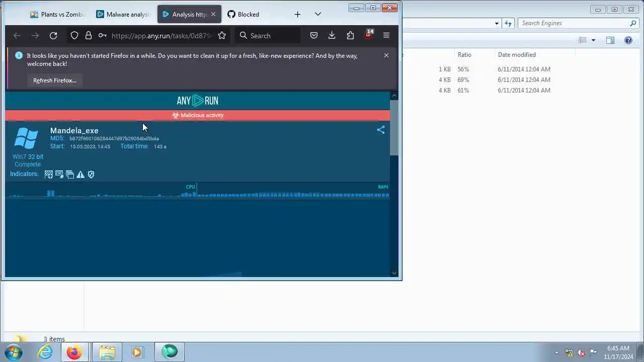Click the uBlock icon with badge 14
The image size is (644, 362).
[x=369, y=35]
